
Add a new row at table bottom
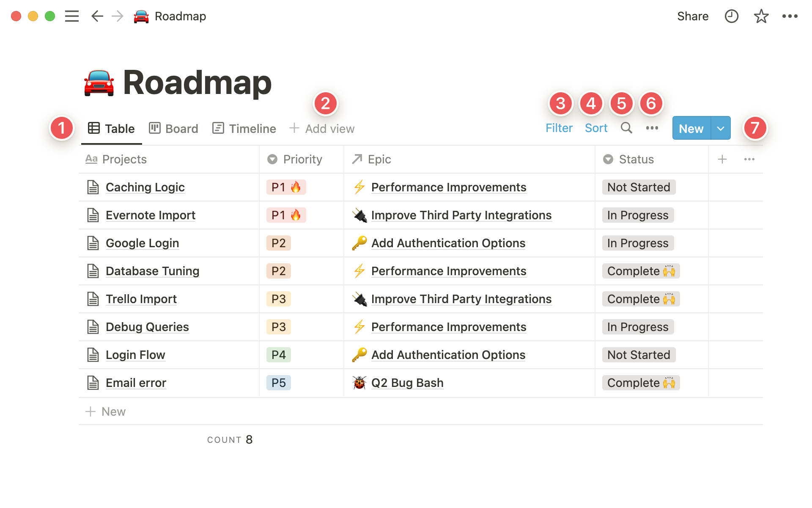click(106, 411)
